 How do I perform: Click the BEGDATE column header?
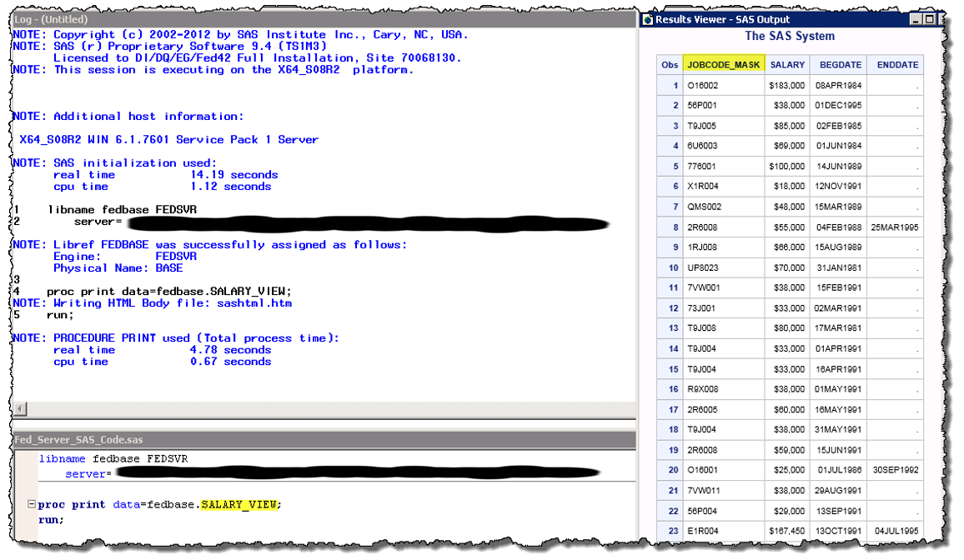click(x=837, y=64)
